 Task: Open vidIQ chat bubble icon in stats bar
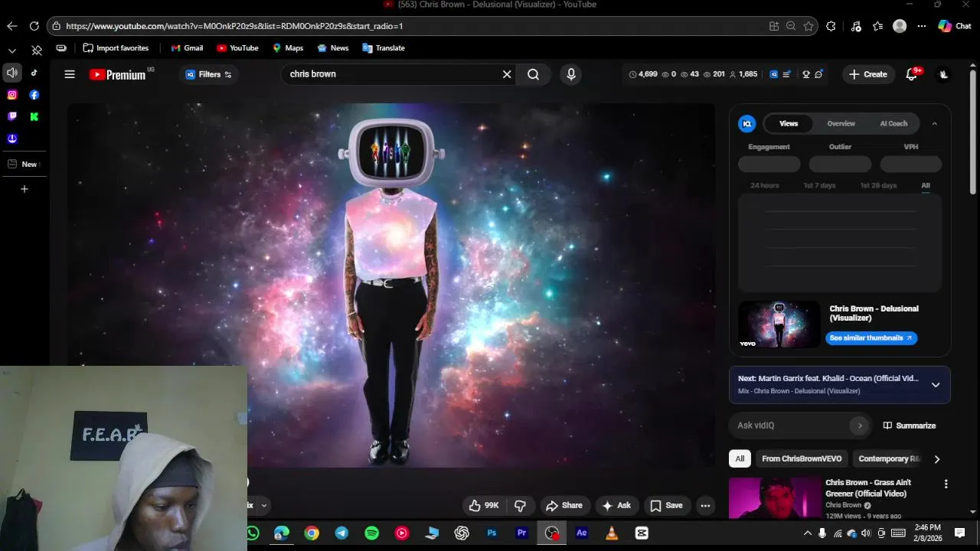point(818,74)
